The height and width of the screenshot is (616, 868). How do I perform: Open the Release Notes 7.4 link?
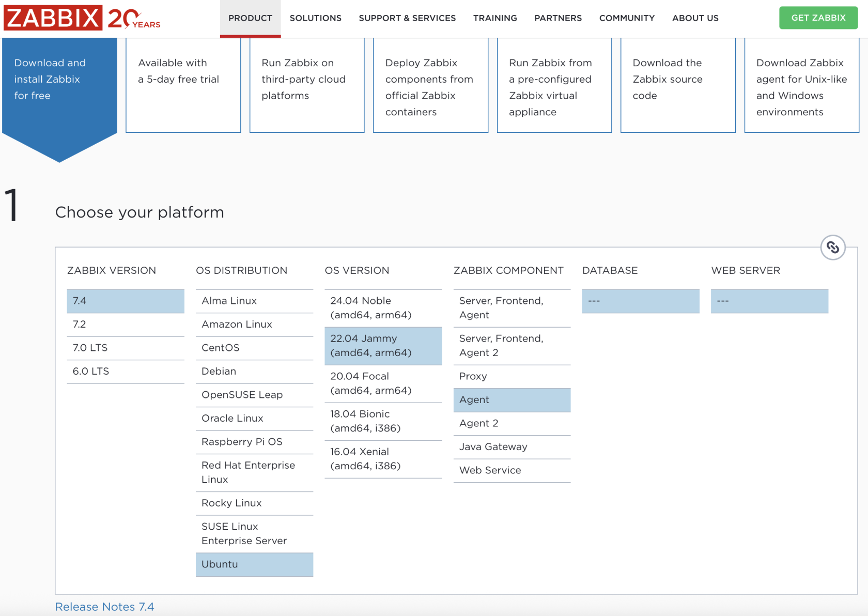pos(104,607)
